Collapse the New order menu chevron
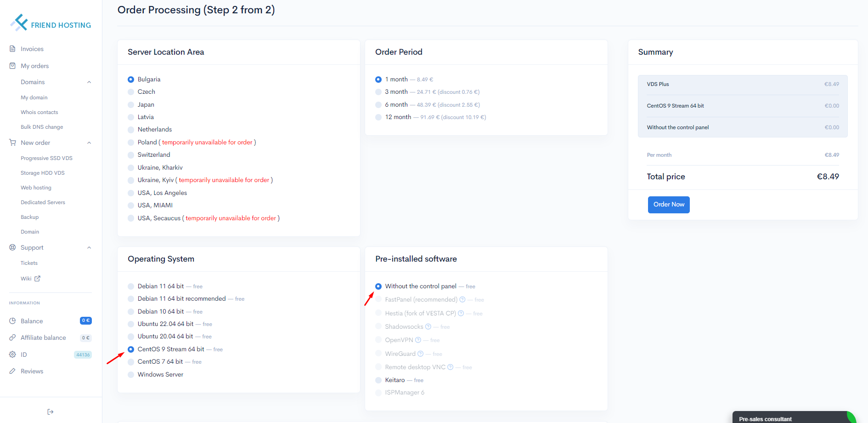This screenshot has height=423, width=868. 89,143
